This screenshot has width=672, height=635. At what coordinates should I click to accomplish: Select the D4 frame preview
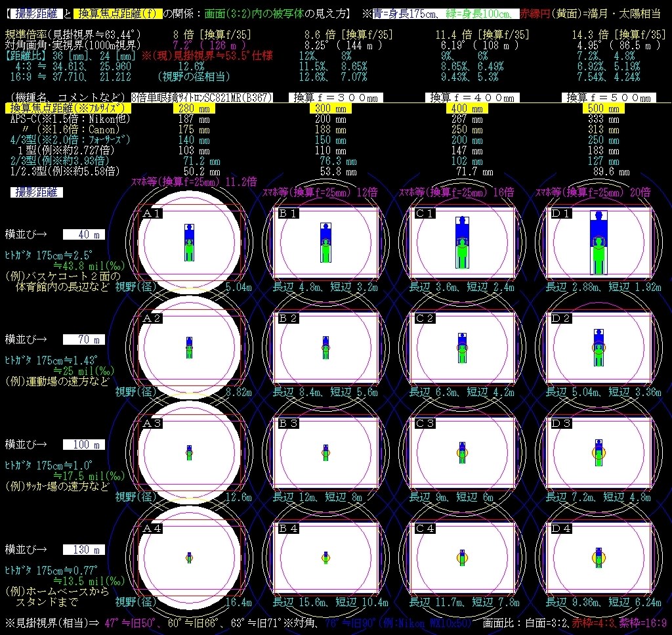click(x=598, y=558)
